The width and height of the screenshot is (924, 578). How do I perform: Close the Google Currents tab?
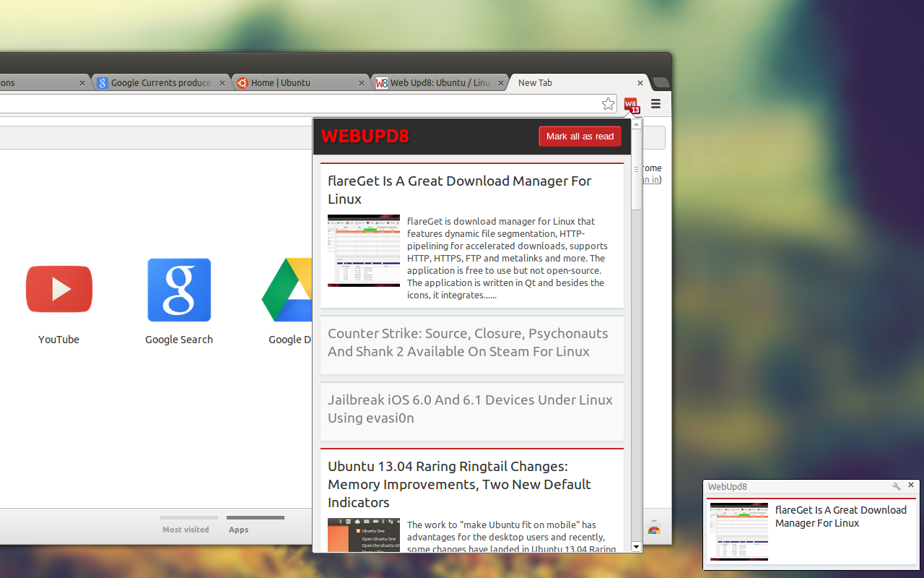tap(222, 83)
